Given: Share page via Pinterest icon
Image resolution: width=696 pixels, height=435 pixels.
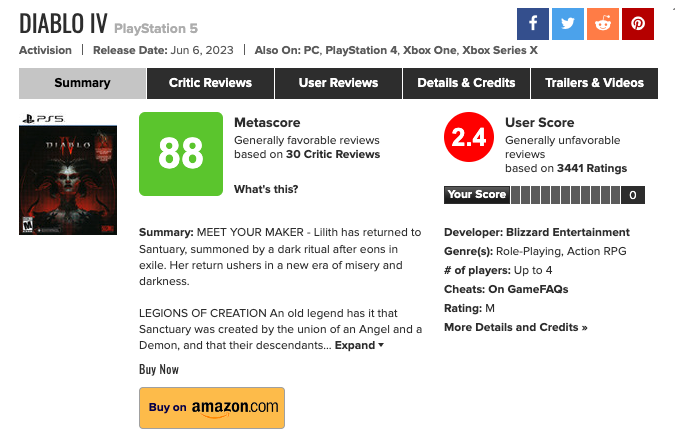Looking at the screenshot, I should [x=638, y=24].
